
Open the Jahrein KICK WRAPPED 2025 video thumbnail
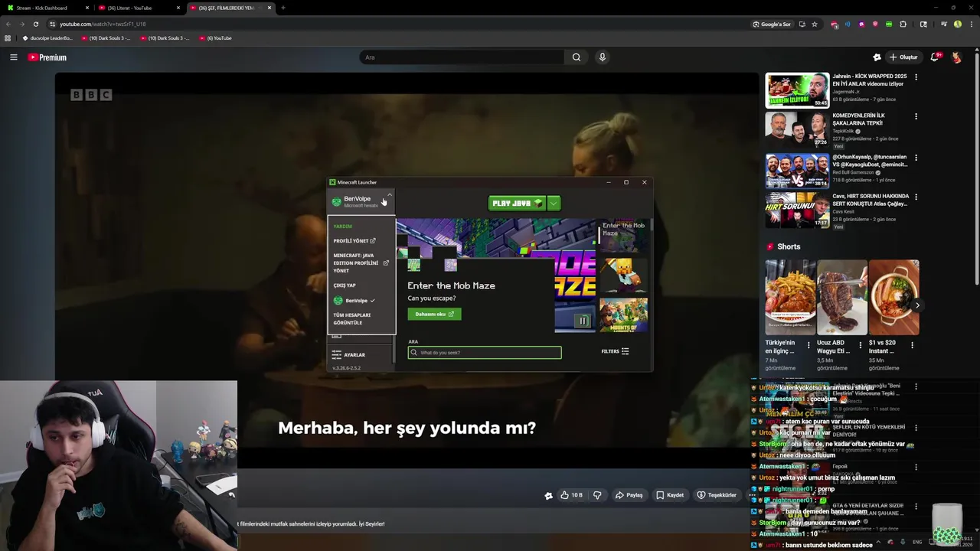point(797,90)
